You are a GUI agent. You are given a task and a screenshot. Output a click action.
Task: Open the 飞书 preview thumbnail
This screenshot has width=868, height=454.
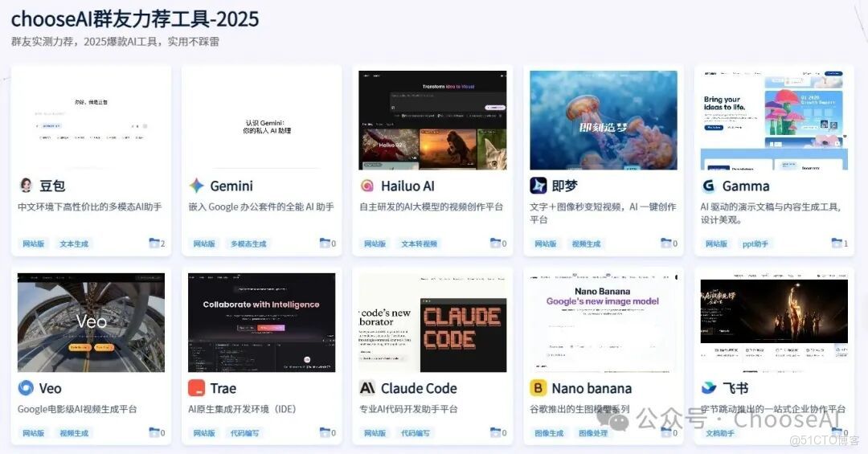(774, 322)
